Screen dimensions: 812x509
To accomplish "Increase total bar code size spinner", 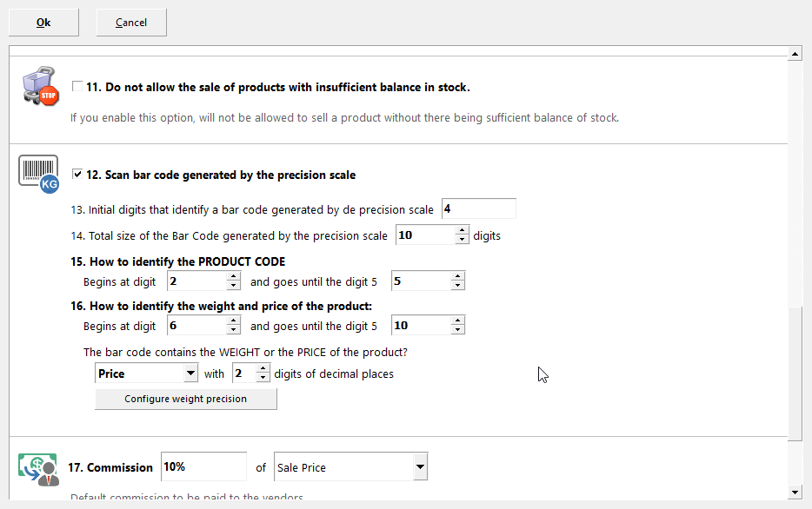I will coord(462,231).
